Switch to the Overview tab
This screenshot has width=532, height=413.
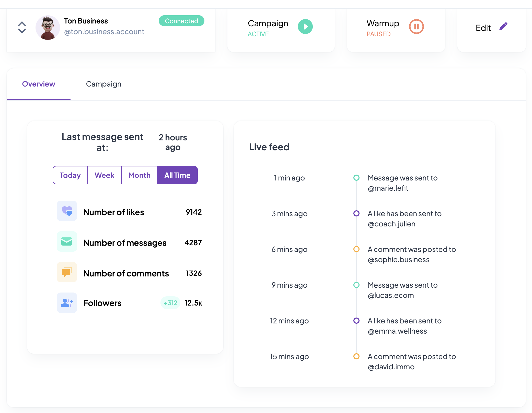click(39, 84)
